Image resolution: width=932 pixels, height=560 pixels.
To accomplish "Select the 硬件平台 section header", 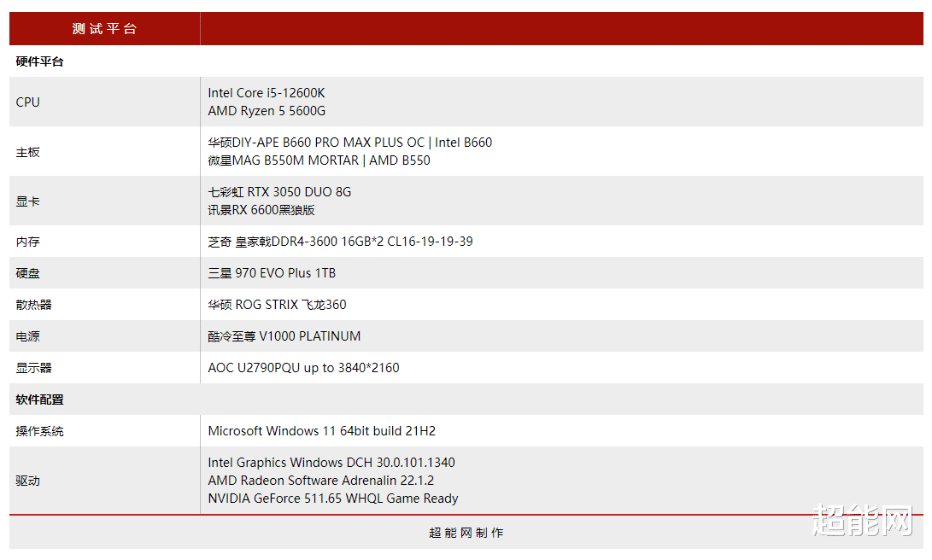I will pyautogui.click(x=38, y=61).
